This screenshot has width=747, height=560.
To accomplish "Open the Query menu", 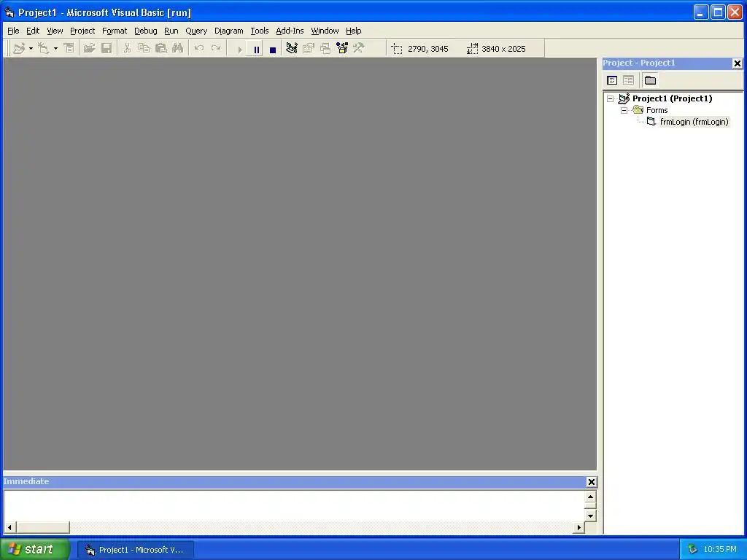I will [x=196, y=31].
